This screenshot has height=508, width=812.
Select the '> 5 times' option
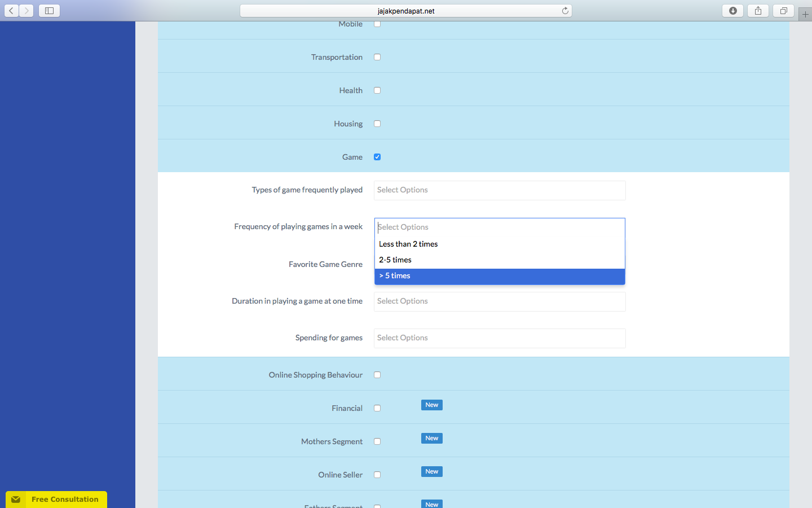[500, 276]
